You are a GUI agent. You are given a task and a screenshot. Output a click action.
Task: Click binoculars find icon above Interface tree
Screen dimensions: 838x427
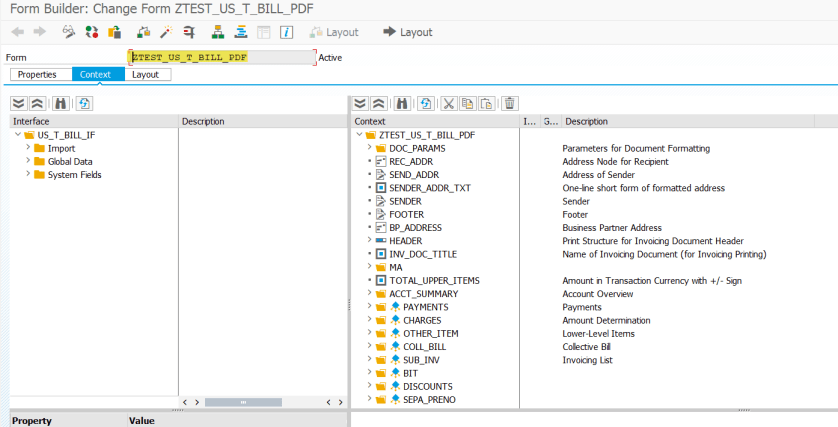[60, 103]
